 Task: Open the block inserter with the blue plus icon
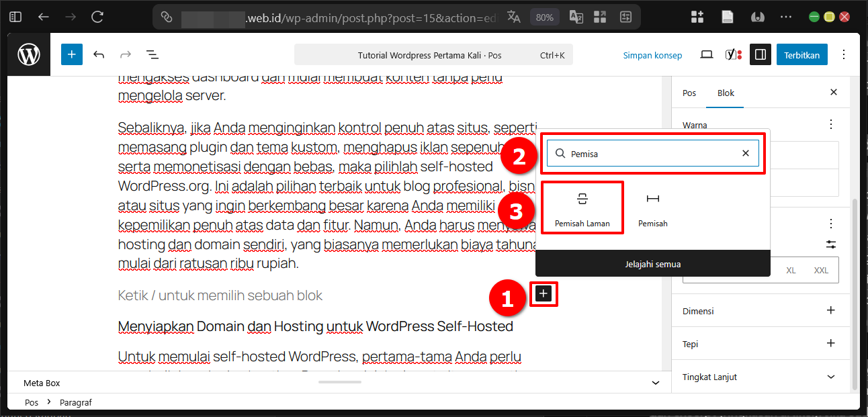click(71, 54)
